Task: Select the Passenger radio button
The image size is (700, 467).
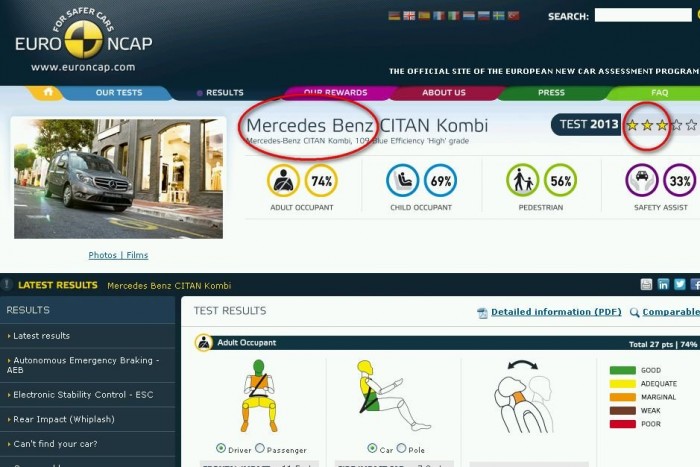Action: pyautogui.click(x=260, y=449)
